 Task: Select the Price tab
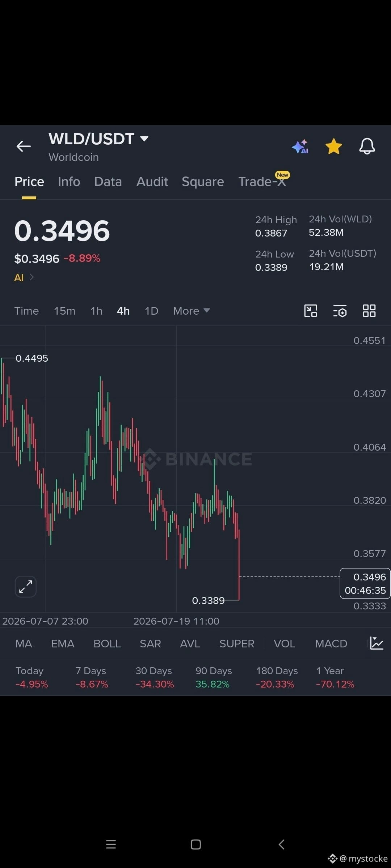[29, 182]
